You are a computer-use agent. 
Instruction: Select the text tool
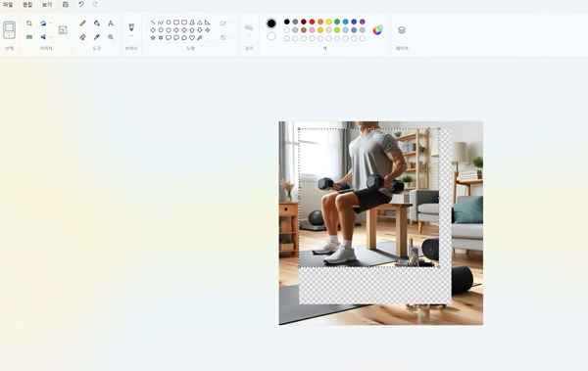(111, 23)
